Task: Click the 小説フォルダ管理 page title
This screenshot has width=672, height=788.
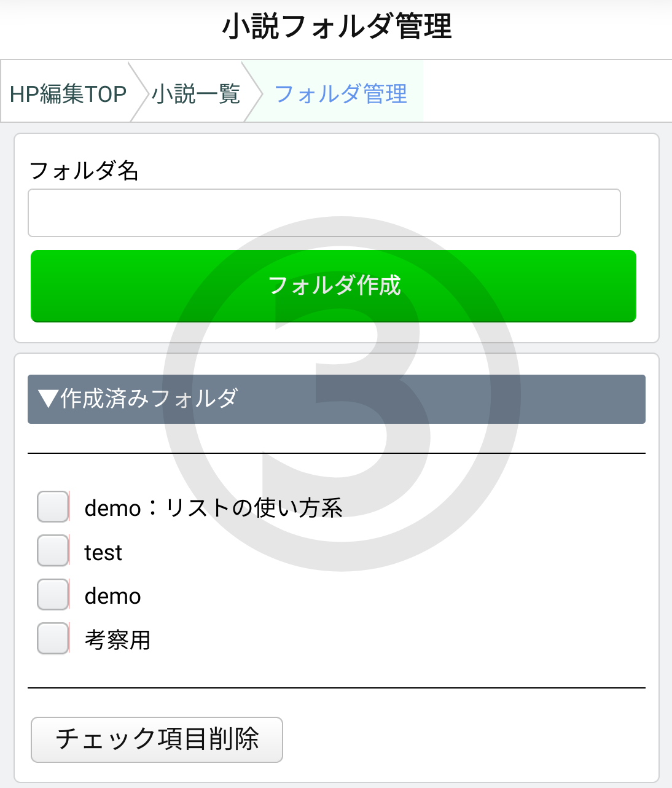Action: pyautogui.click(x=337, y=27)
